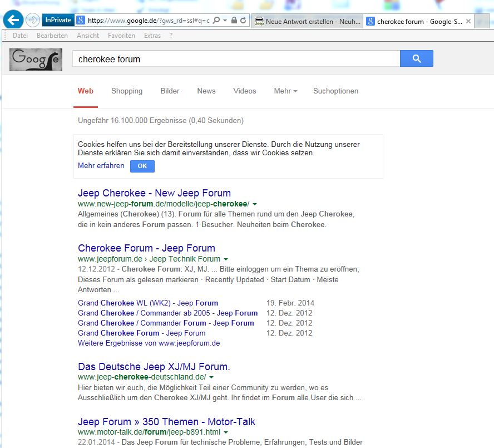Open the Favoriten menu
494x448 pixels.
coord(121,36)
